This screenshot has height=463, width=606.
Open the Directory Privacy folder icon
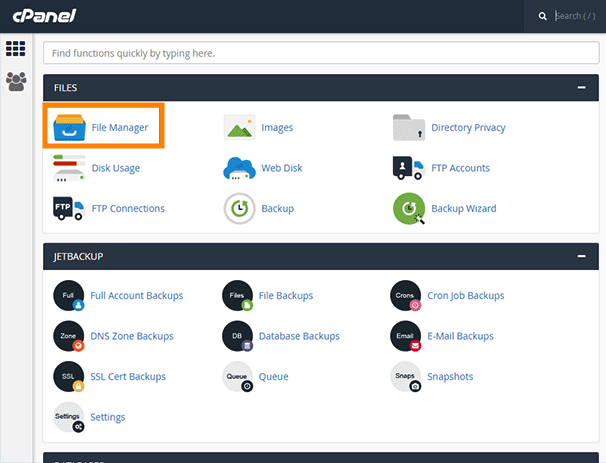[x=409, y=128]
